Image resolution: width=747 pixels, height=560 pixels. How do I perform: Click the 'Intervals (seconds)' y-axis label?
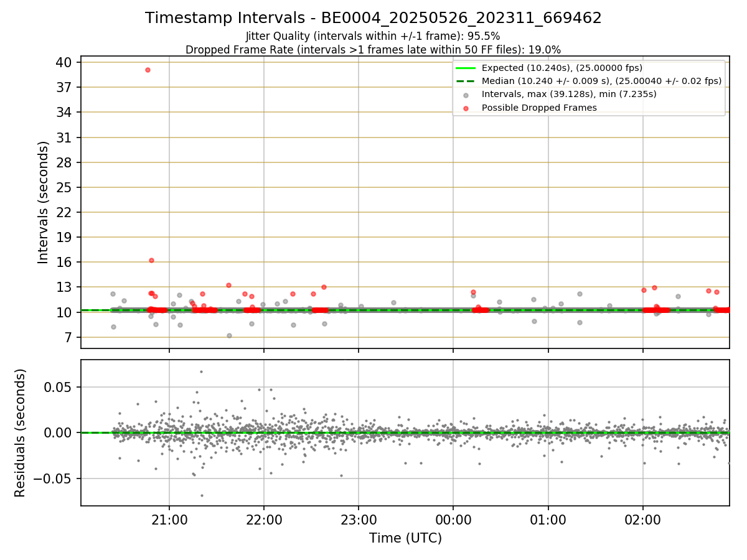[x=43, y=202]
